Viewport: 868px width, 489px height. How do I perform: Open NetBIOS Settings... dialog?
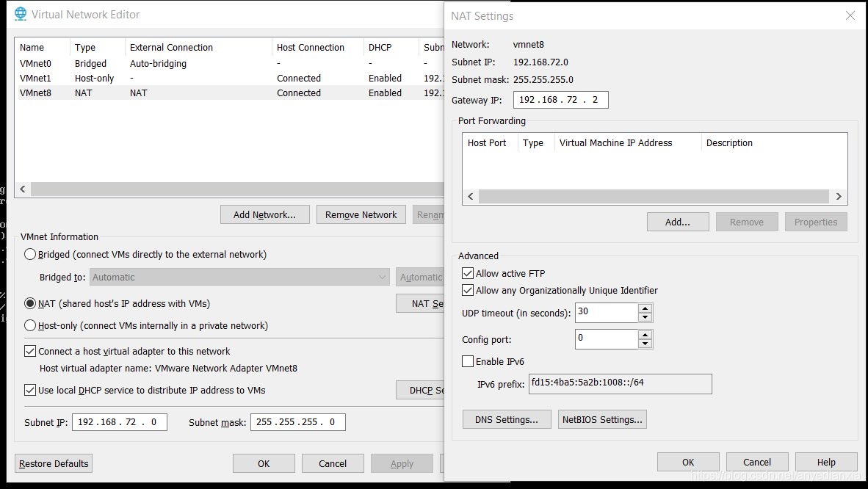(602, 420)
